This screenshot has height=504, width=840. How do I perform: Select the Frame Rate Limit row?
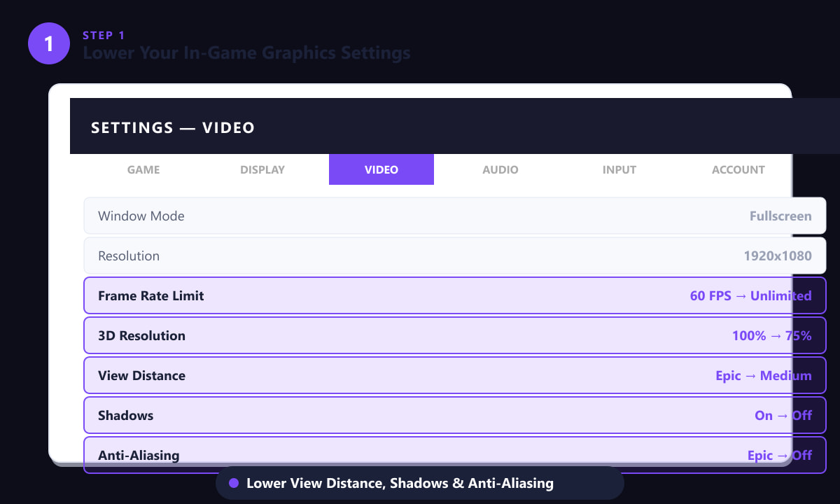[455, 295]
